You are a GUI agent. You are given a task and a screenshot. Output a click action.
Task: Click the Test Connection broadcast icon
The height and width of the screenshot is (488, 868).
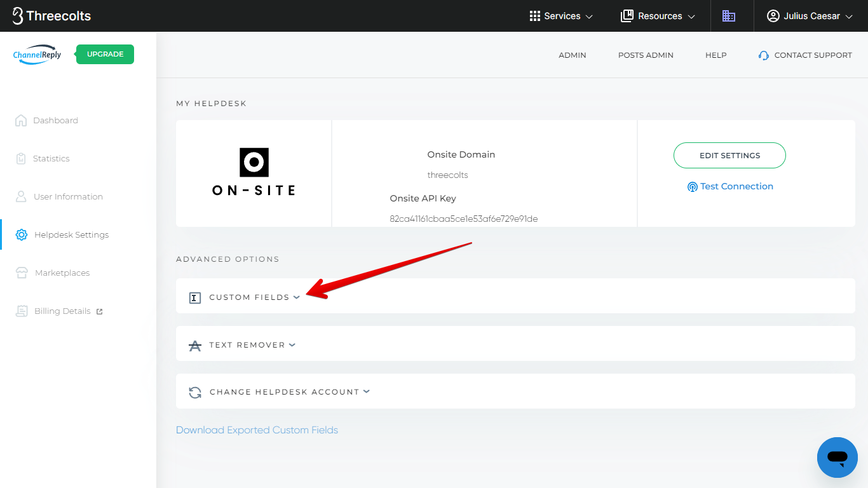pos(693,187)
